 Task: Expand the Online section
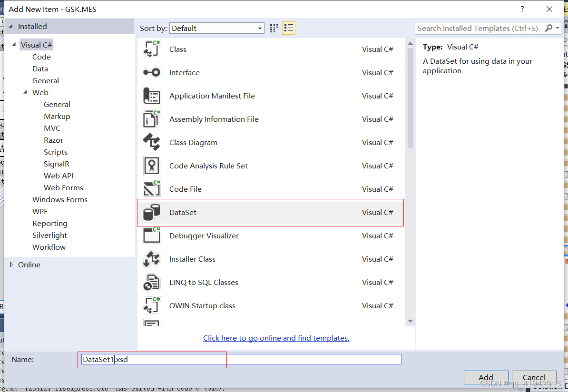pos(11,265)
